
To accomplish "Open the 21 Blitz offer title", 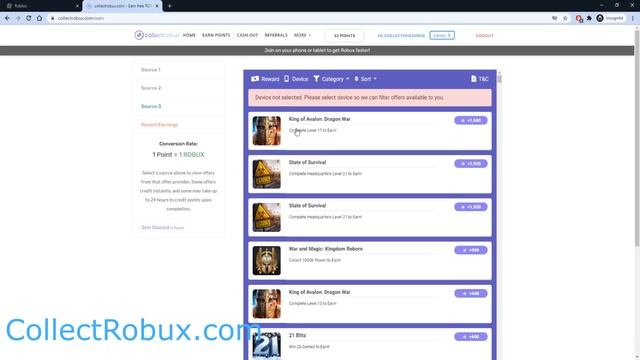I will pos(297,336).
